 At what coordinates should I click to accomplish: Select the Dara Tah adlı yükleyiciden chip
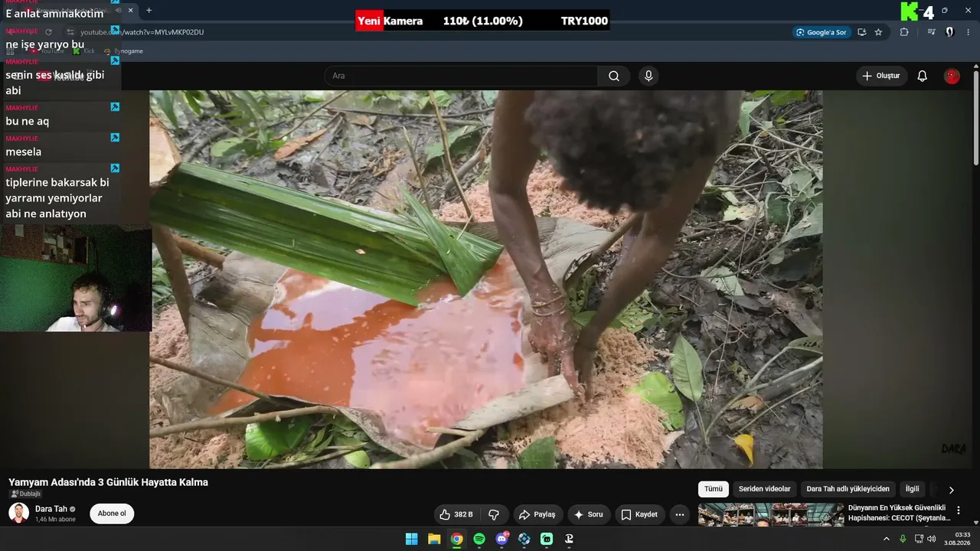(848, 489)
